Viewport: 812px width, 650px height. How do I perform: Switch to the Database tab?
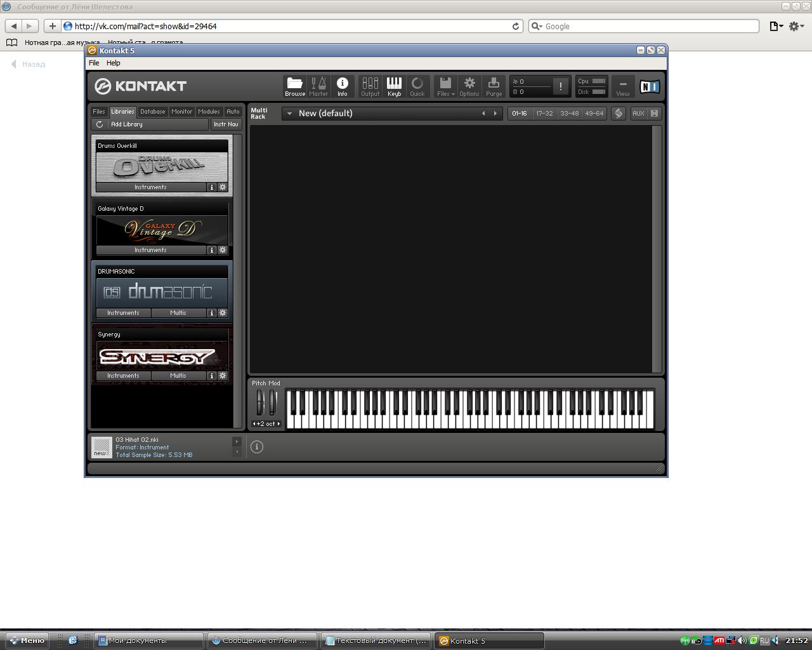153,112
